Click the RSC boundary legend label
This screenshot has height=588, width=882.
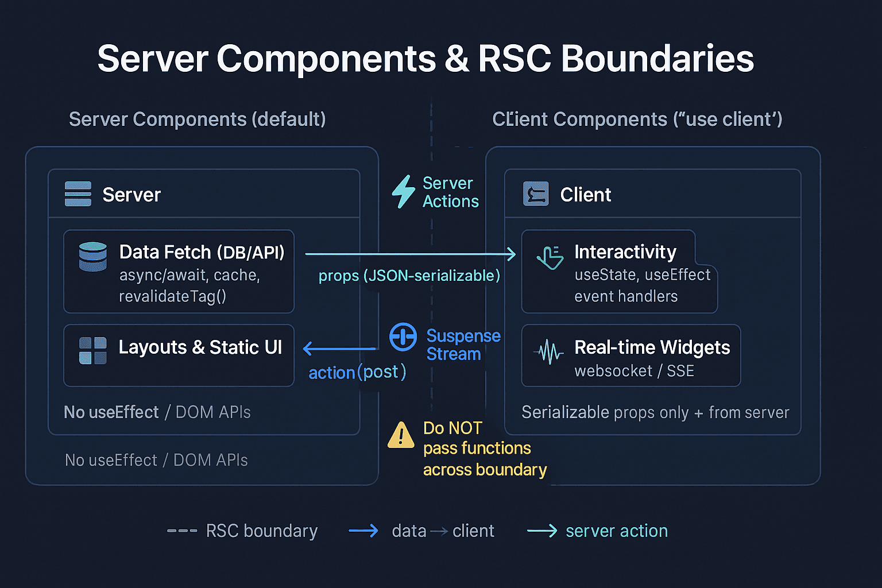(x=262, y=531)
